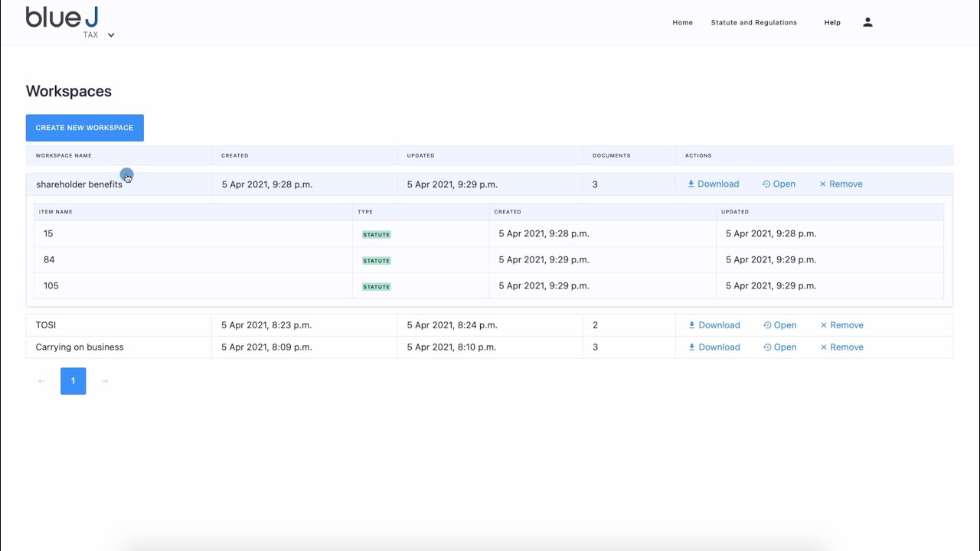
Task: Download the Carrying on business workspace
Action: click(714, 347)
